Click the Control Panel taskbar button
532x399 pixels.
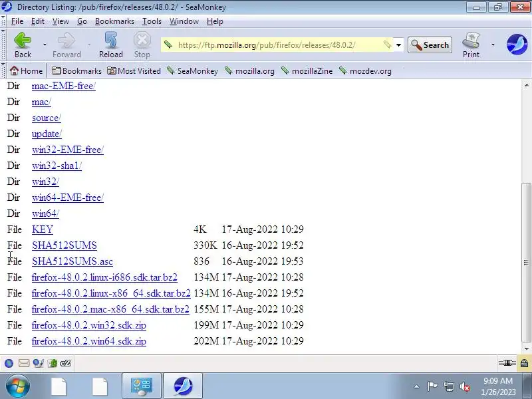pyautogui.click(x=142, y=386)
